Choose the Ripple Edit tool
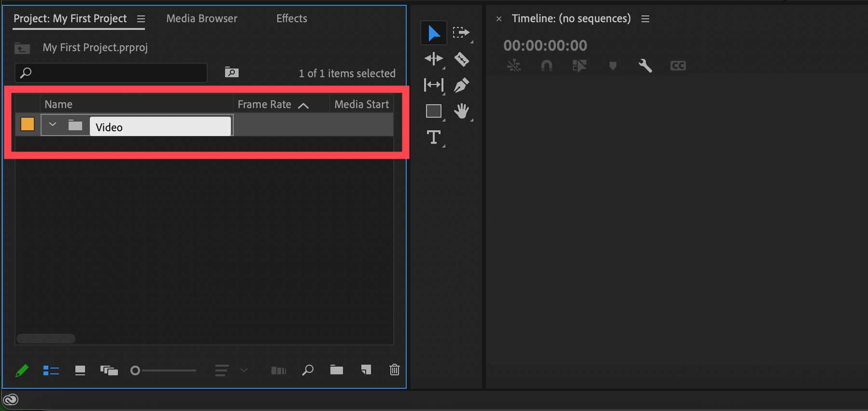The image size is (868, 411). pos(434,59)
